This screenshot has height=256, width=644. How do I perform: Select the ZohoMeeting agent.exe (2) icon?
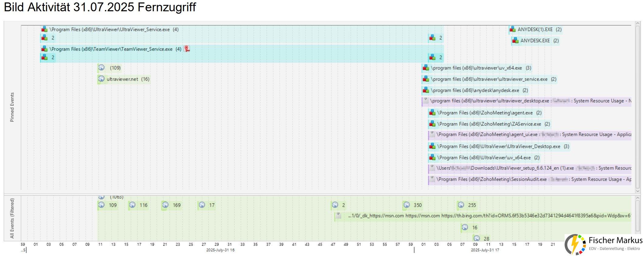[432, 113]
